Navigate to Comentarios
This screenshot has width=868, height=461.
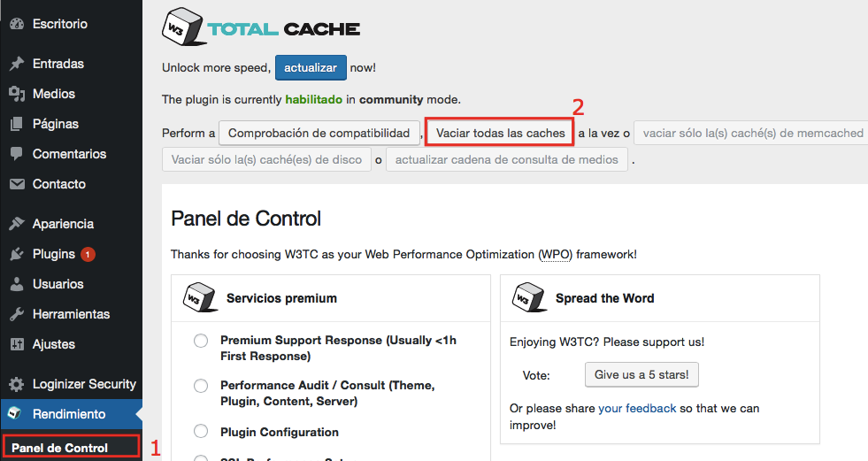(71, 154)
